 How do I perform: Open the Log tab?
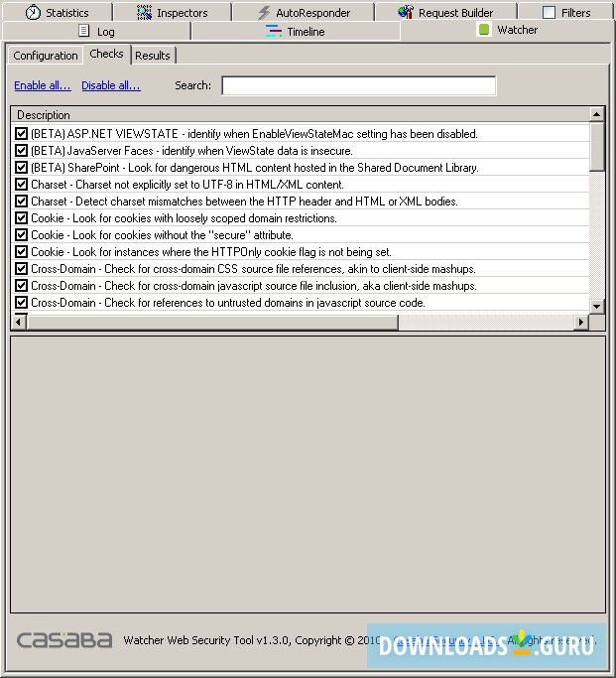(x=97, y=31)
